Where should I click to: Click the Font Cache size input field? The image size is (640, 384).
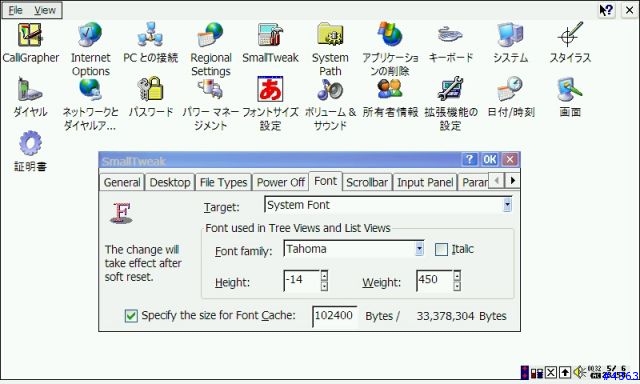(x=334, y=316)
